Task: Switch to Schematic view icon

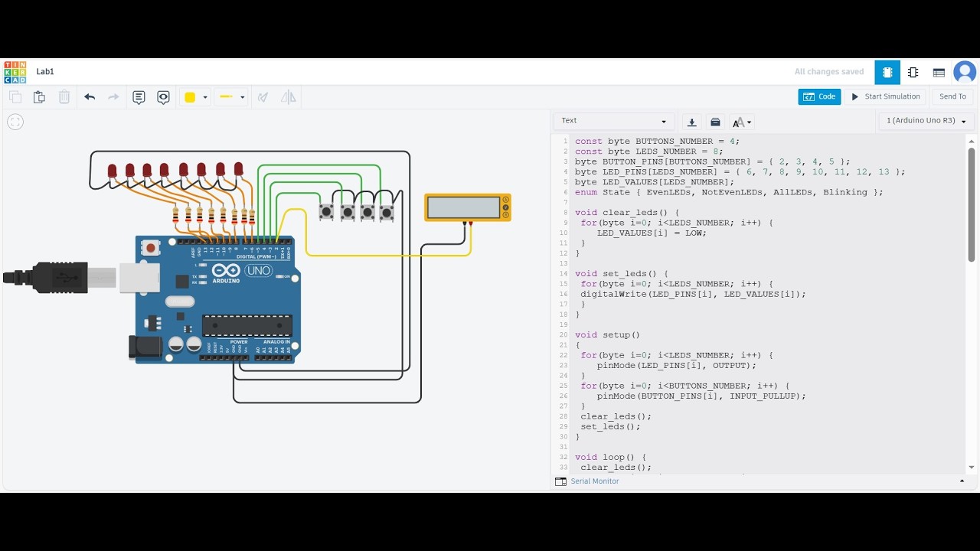Action: click(x=913, y=73)
